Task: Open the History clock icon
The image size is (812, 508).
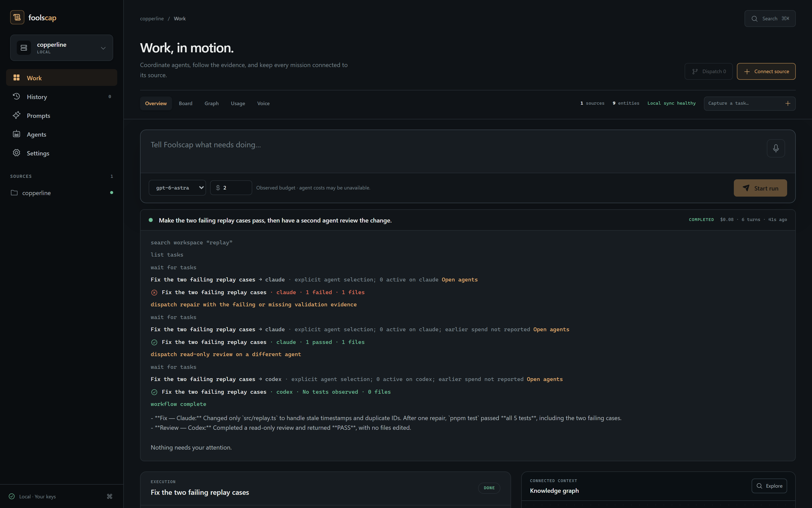Action: click(x=16, y=97)
